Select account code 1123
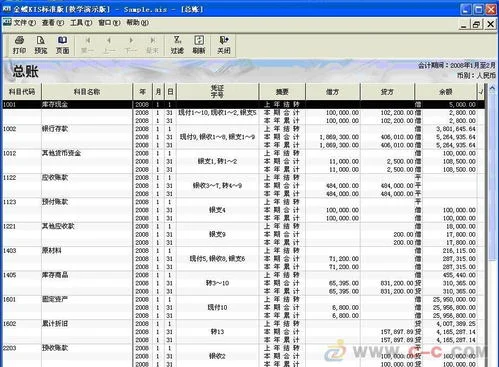The image size is (499, 367). [9, 202]
